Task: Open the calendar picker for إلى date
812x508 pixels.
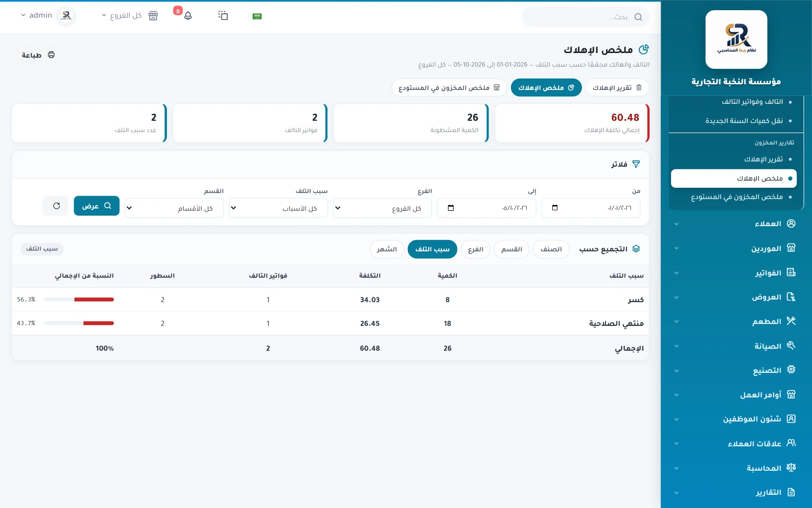Action: pyautogui.click(x=451, y=208)
